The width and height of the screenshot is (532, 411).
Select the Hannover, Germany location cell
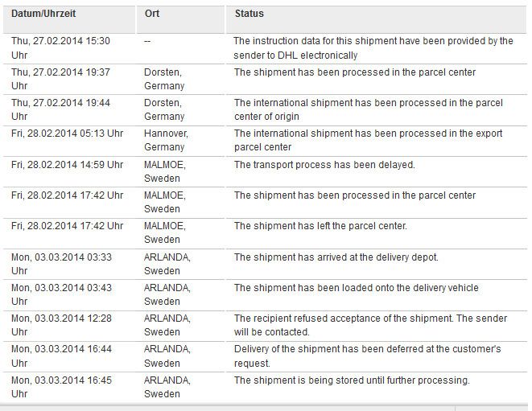[x=166, y=140]
